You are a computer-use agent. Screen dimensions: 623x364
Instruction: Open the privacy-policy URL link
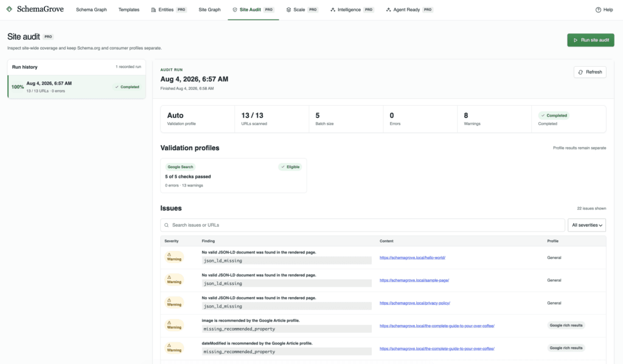pyautogui.click(x=415, y=303)
